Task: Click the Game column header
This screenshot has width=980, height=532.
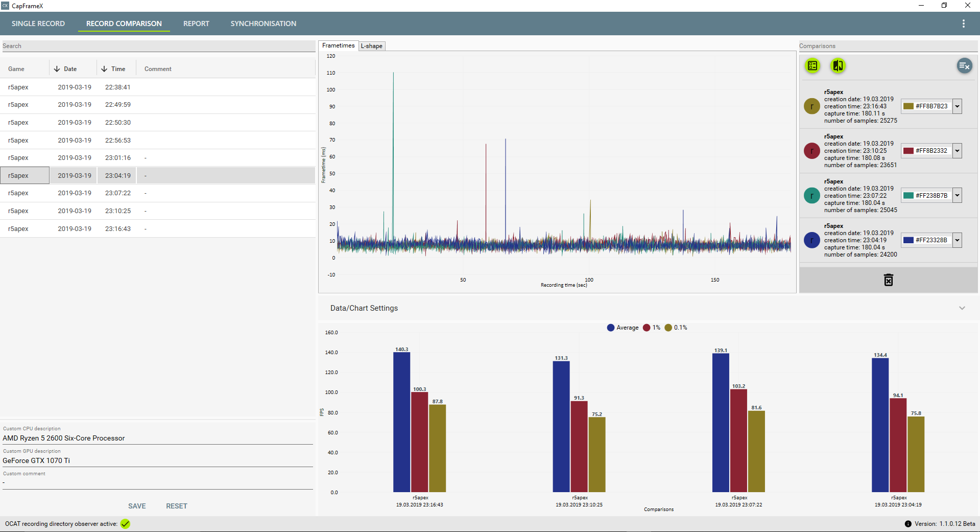Action: (16, 69)
